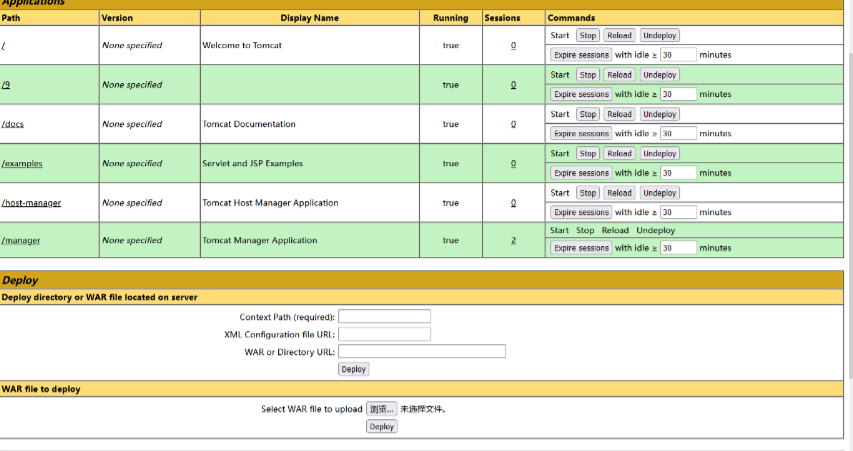Expire sessions for the /docs application

pos(581,133)
